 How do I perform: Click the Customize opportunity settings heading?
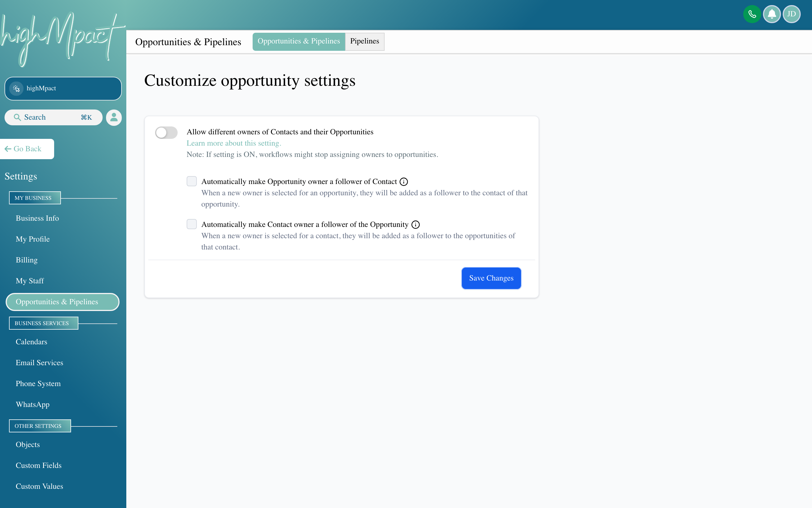[x=250, y=81]
